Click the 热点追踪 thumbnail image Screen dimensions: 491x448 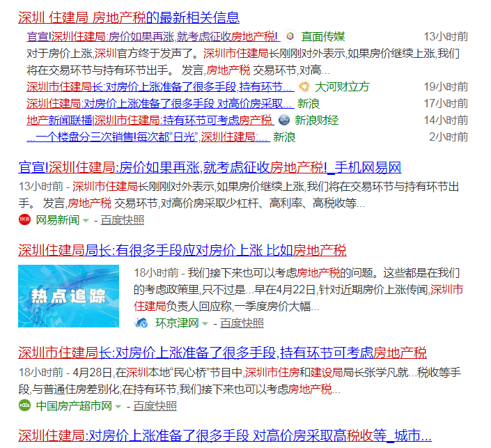(68, 296)
